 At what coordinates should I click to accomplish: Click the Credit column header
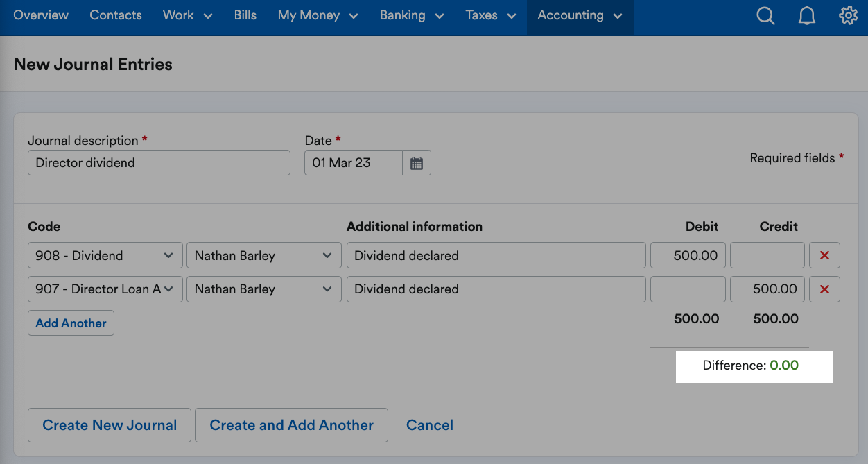click(779, 227)
